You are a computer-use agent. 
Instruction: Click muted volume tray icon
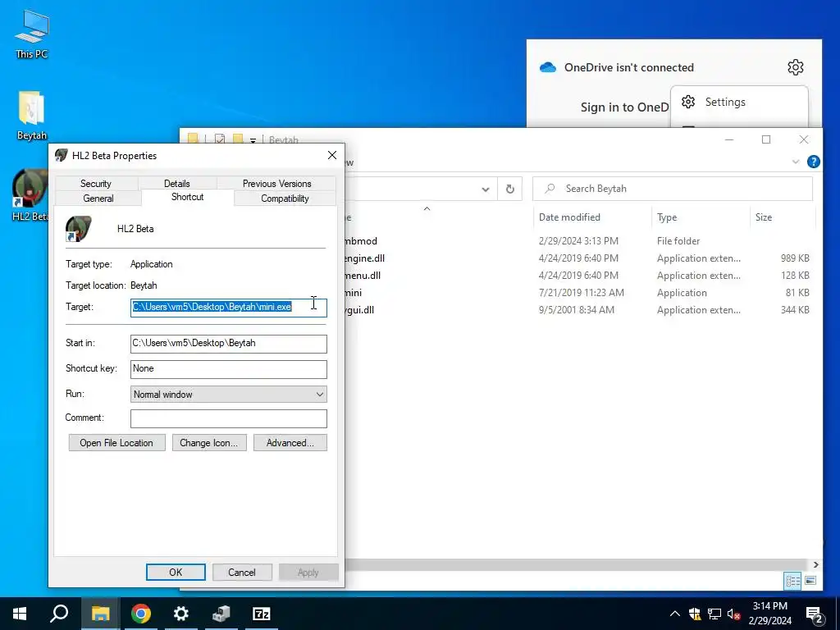(734, 614)
